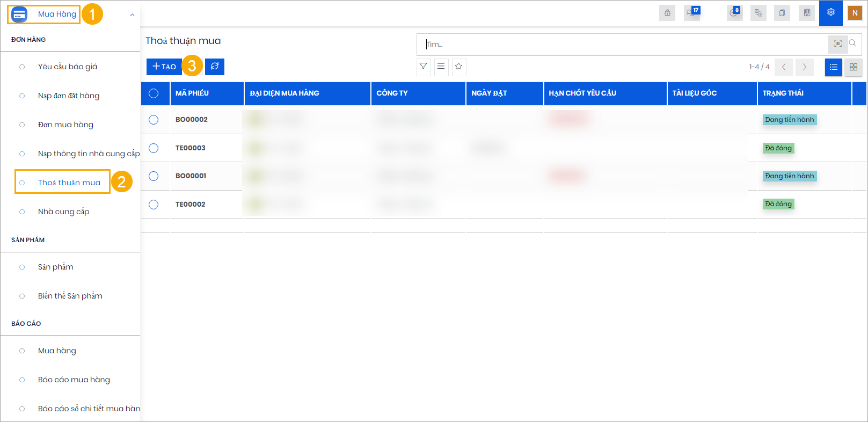Select the row TE00003 checkbox
The height and width of the screenshot is (422, 868).
click(154, 148)
